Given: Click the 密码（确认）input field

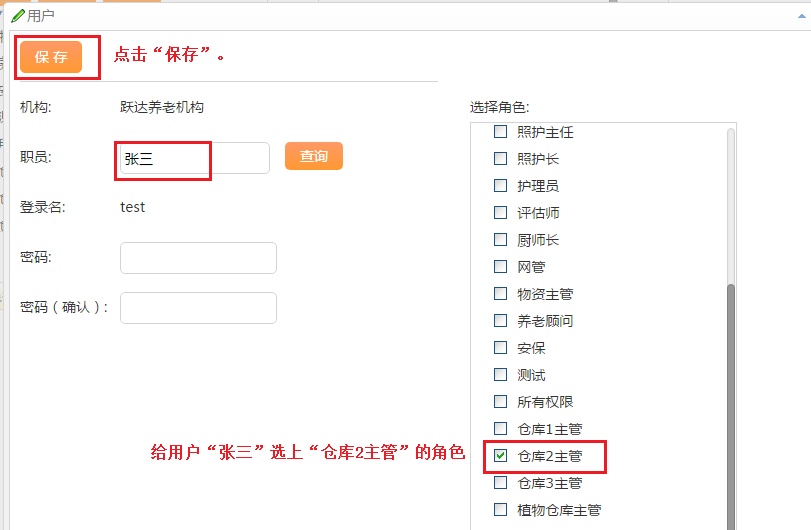Looking at the screenshot, I should (x=199, y=308).
